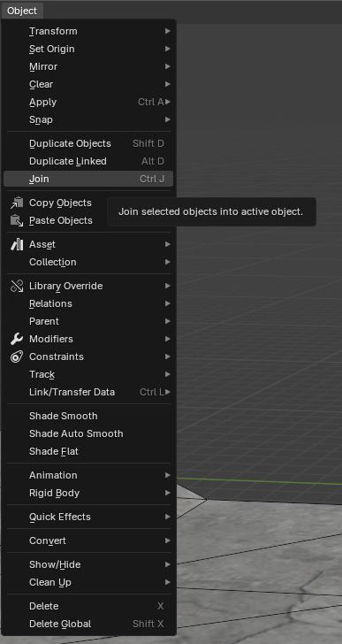Choose Duplicate Linked
342x644 pixels.
click(x=88, y=161)
